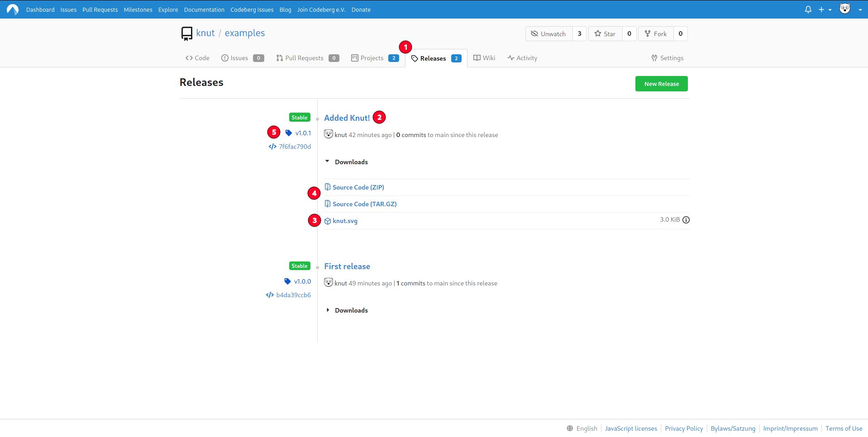Open the plus create-new dropdown
Screen dimensions: 868x437
click(825, 9)
